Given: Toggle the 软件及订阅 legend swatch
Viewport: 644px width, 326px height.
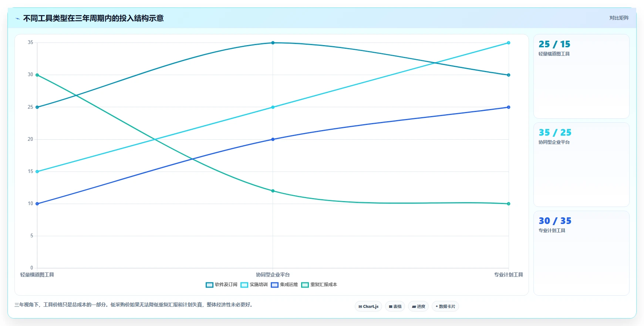Looking at the screenshot, I should pyautogui.click(x=209, y=285).
